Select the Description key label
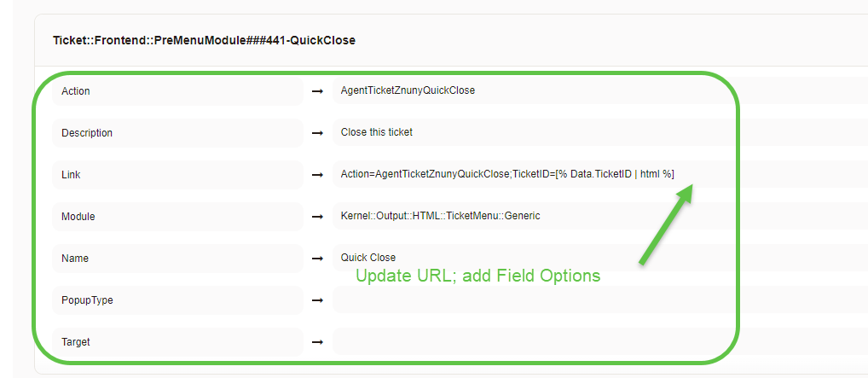This screenshot has height=378, width=868. click(x=87, y=132)
